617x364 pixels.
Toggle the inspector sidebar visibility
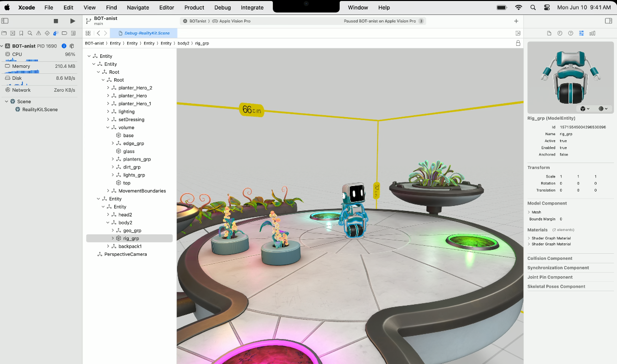tap(609, 21)
